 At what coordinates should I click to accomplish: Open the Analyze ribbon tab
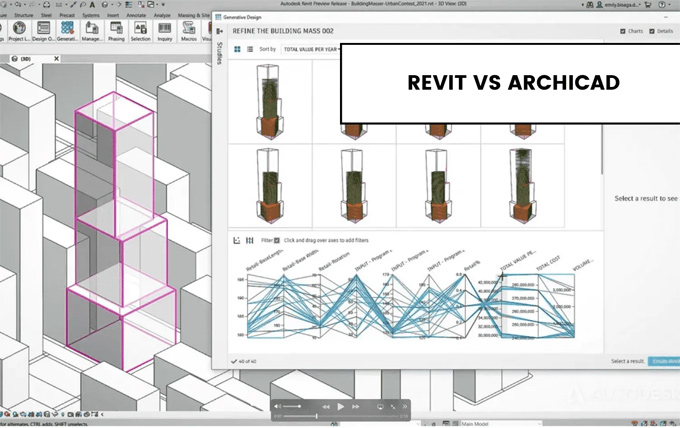coord(162,15)
